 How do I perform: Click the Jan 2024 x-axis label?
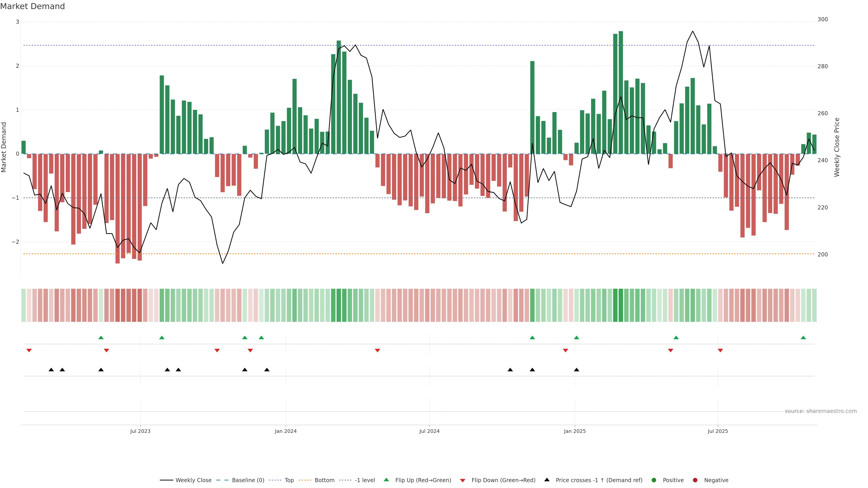pos(285,431)
